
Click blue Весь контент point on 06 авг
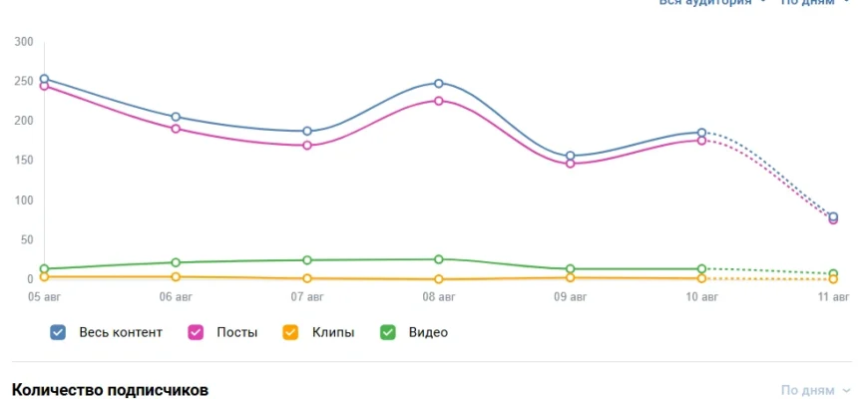tap(176, 117)
